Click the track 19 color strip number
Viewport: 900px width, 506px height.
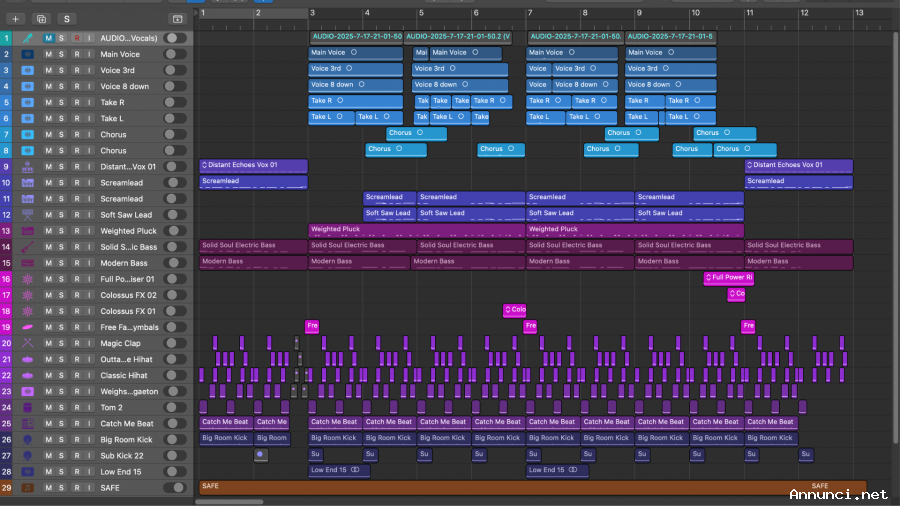point(6,327)
